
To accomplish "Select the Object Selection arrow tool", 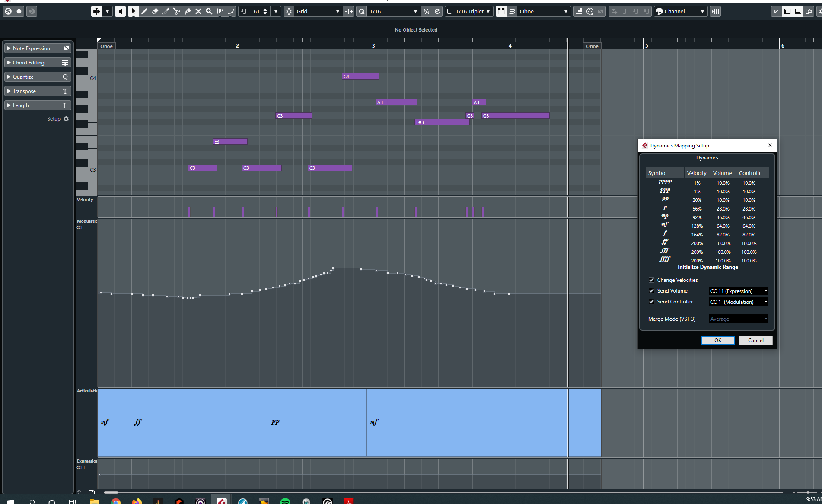I will click(133, 11).
